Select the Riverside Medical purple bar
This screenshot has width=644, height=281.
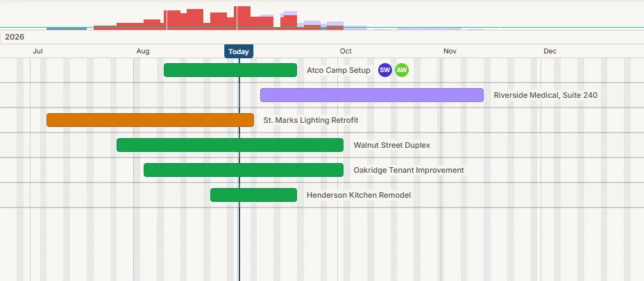[x=372, y=95]
